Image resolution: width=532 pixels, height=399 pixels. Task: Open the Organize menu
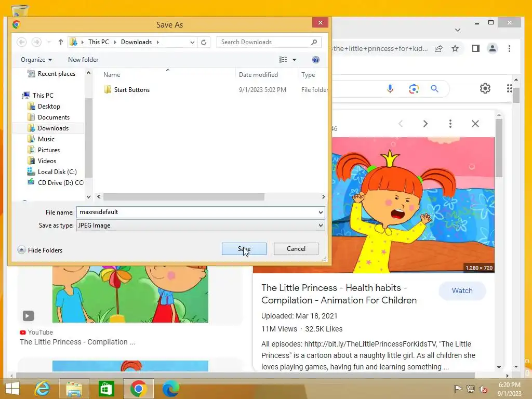pyautogui.click(x=36, y=60)
